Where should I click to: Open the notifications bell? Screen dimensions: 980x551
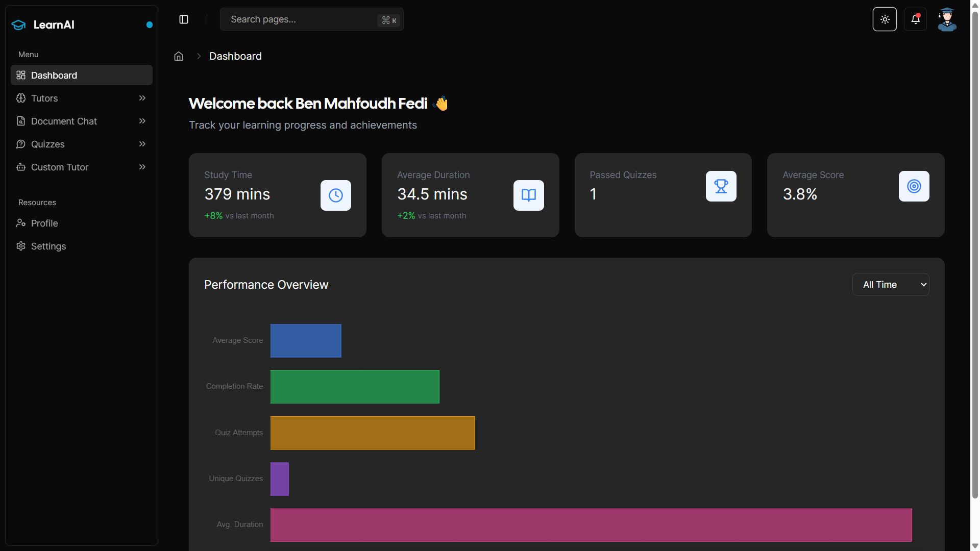point(915,19)
